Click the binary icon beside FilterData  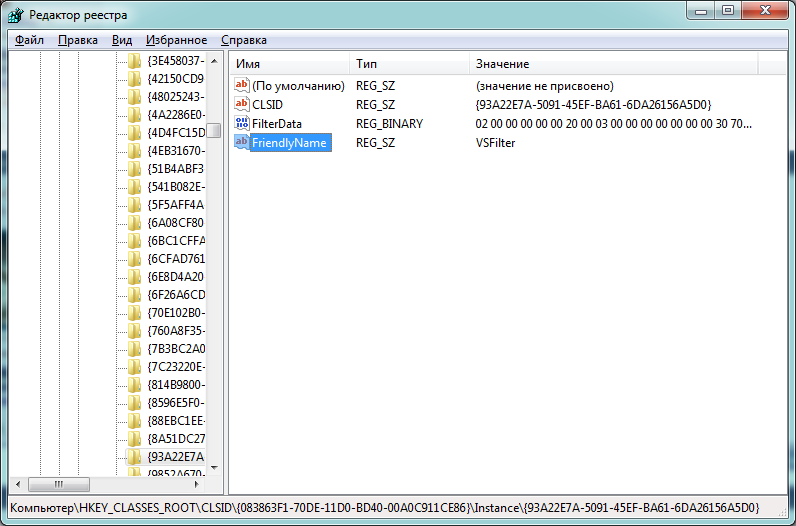(x=242, y=123)
